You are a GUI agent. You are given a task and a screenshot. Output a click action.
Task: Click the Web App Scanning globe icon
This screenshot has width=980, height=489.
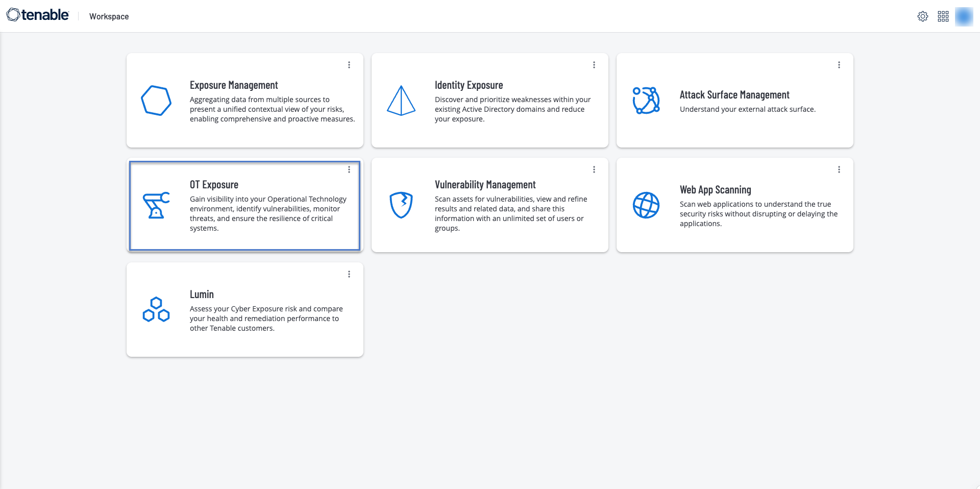click(646, 205)
